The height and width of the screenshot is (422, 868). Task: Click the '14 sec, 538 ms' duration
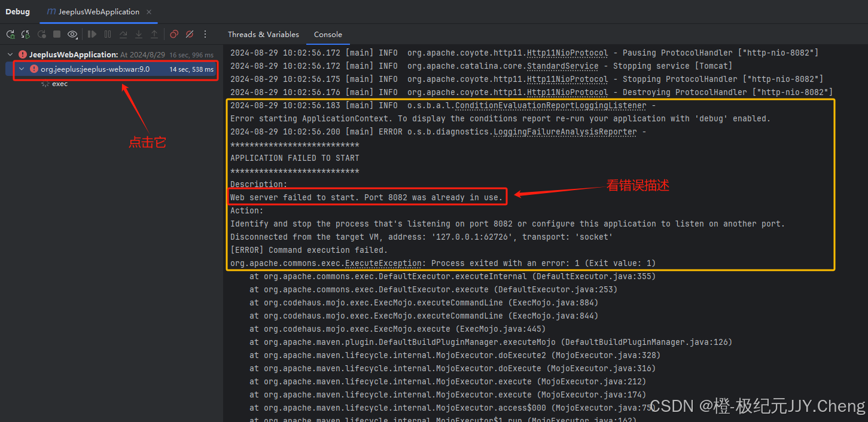[191, 70]
